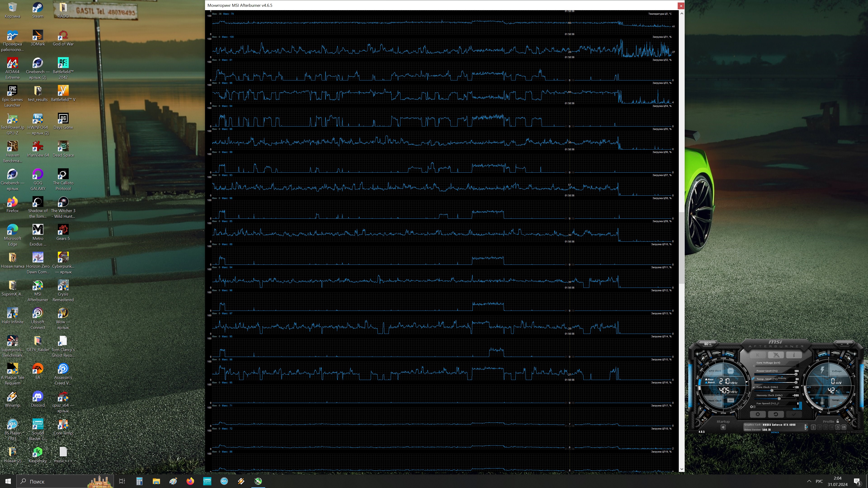Image resolution: width=868 pixels, height=488 pixels.
Task: Toggle fan speed Auto mode
Action: [798, 409]
